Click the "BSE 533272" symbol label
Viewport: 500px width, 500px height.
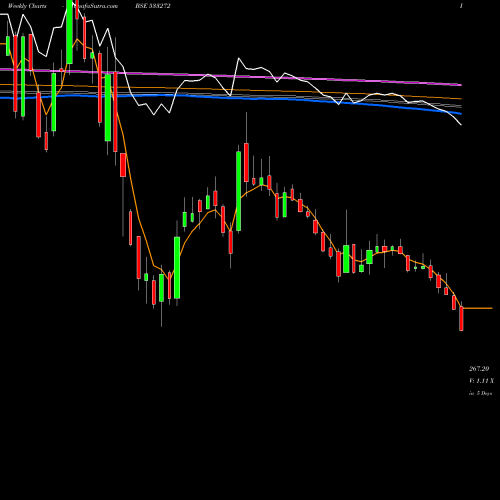pyautogui.click(x=153, y=6)
